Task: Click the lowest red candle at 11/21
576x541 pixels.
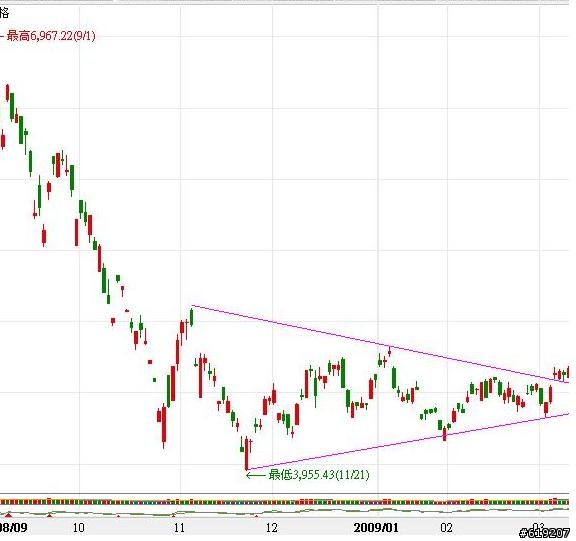Action: click(247, 453)
